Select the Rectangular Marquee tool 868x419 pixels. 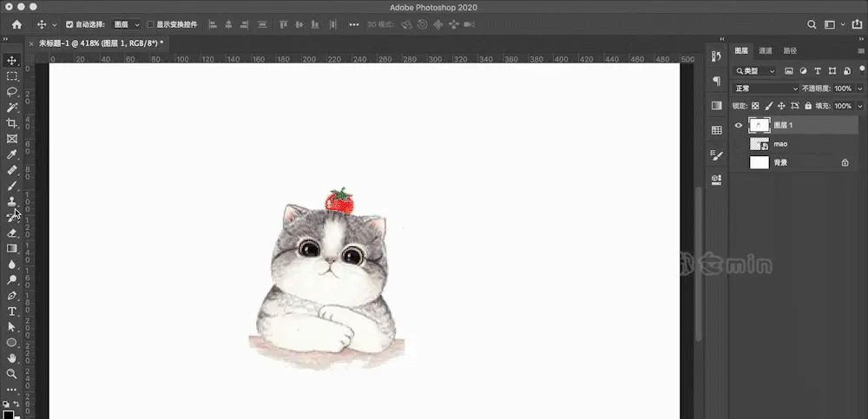tap(11, 75)
